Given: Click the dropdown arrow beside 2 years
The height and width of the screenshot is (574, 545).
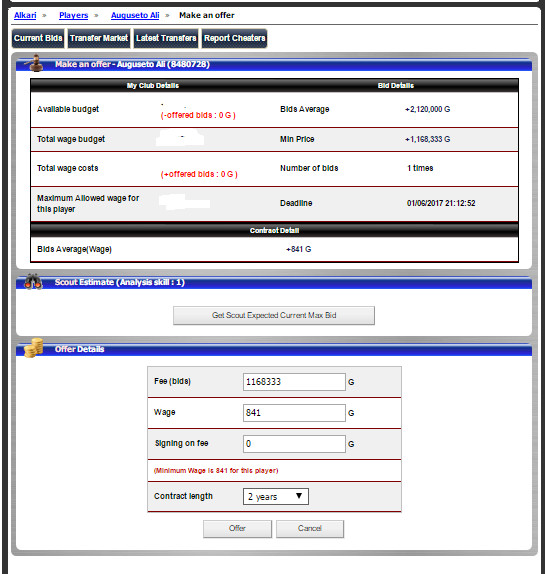Looking at the screenshot, I should [x=299, y=496].
